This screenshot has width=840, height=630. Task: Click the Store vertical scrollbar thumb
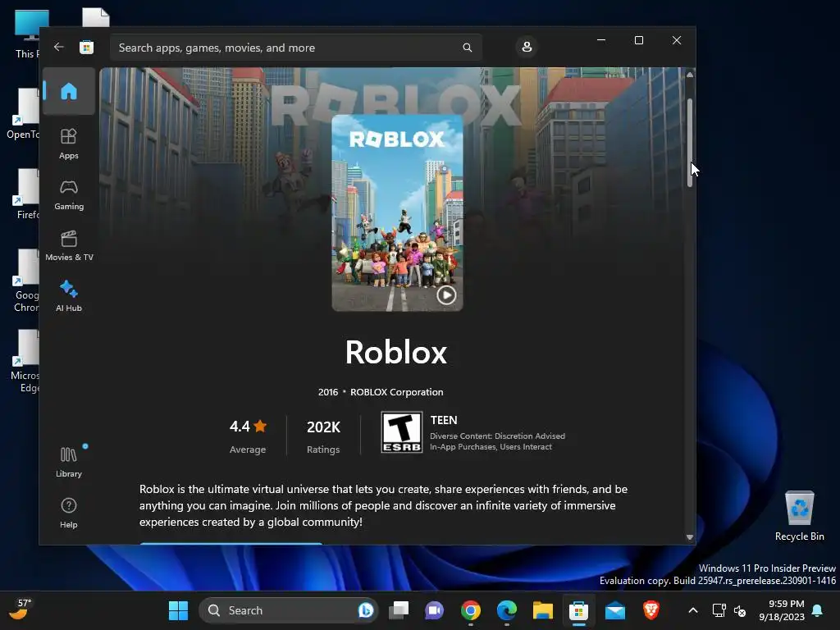point(689,143)
